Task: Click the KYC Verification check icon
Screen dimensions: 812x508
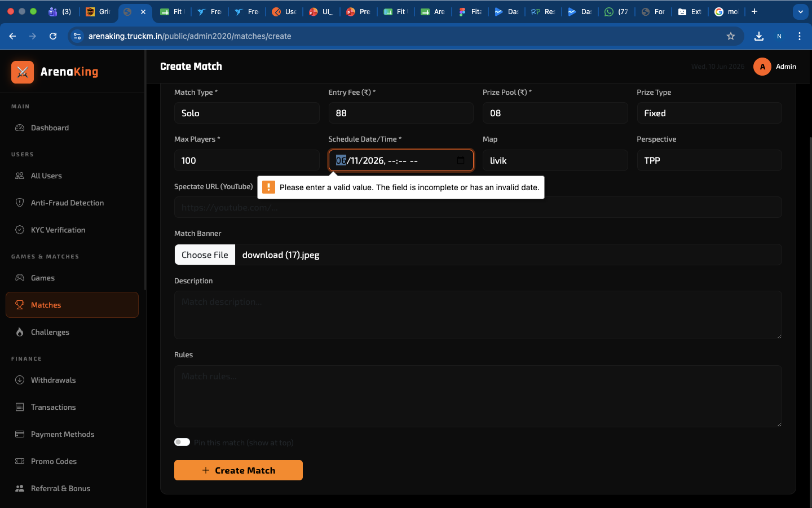Action: tap(20, 230)
